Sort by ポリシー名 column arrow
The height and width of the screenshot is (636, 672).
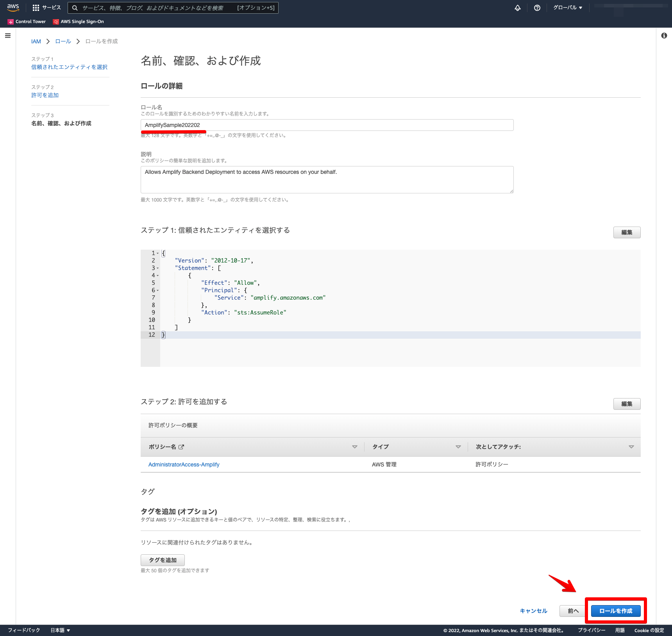tap(355, 447)
